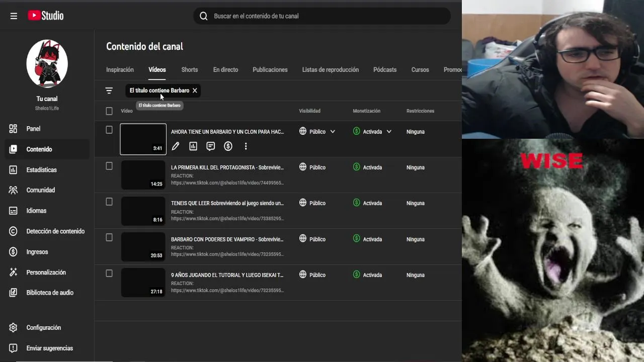Image resolution: width=644 pixels, height=362 pixels.
Task: Select the Vídeos tab
Action: coord(157,70)
